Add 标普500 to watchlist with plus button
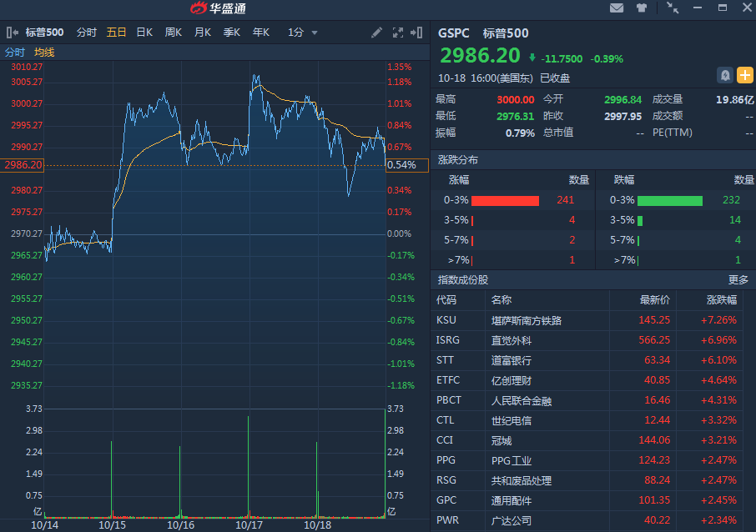Viewport: 756px width, 532px height. click(744, 75)
